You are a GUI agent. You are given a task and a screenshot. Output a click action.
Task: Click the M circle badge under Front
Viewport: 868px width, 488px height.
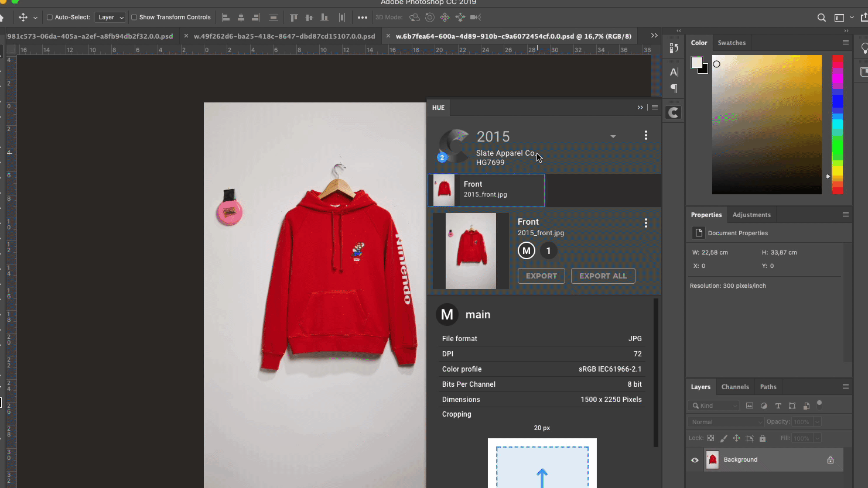point(526,251)
